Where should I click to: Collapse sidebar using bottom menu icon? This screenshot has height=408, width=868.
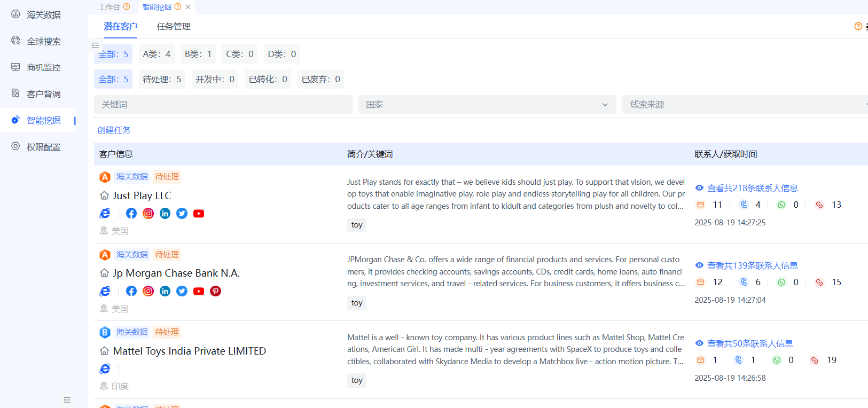(67, 400)
